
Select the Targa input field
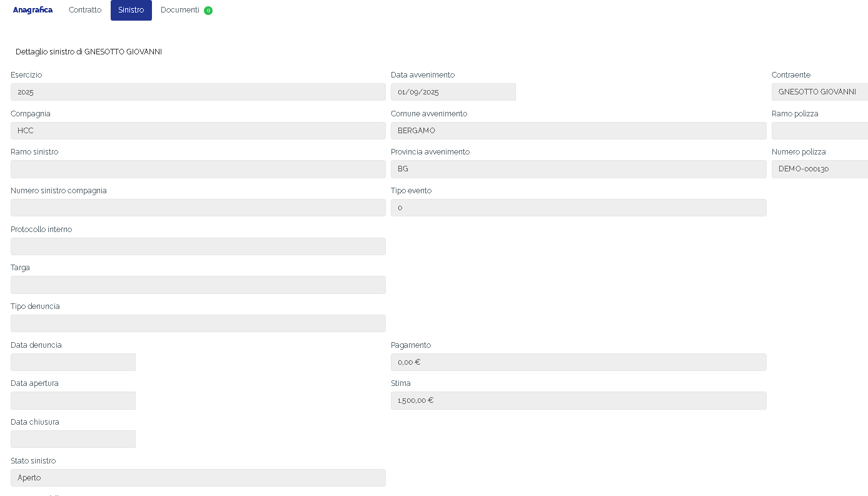click(x=198, y=285)
